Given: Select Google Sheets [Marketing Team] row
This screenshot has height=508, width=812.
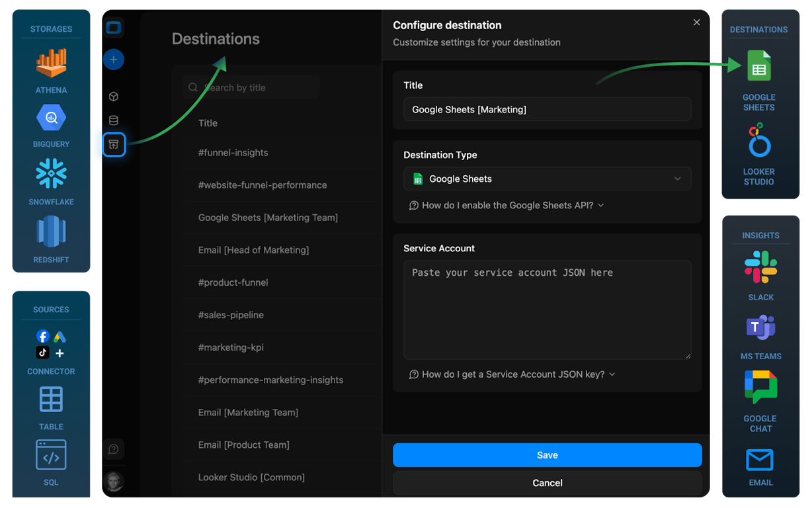Looking at the screenshot, I should [282, 218].
